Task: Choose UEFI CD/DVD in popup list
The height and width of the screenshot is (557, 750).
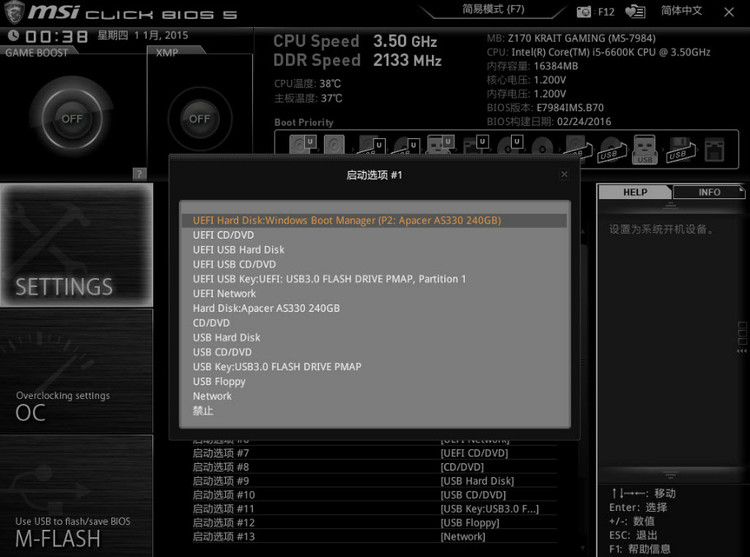Action: 375,235
